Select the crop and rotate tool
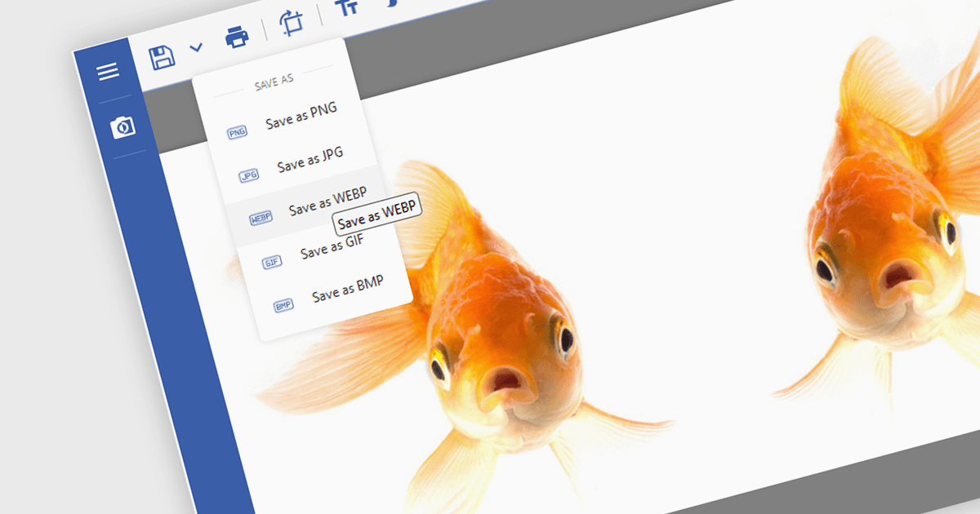The width and height of the screenshot is (980, 514). pos(291,24)
